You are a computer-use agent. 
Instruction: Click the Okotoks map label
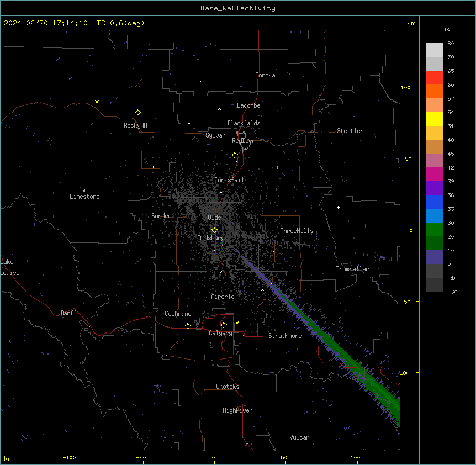click(x=228, y=387)
